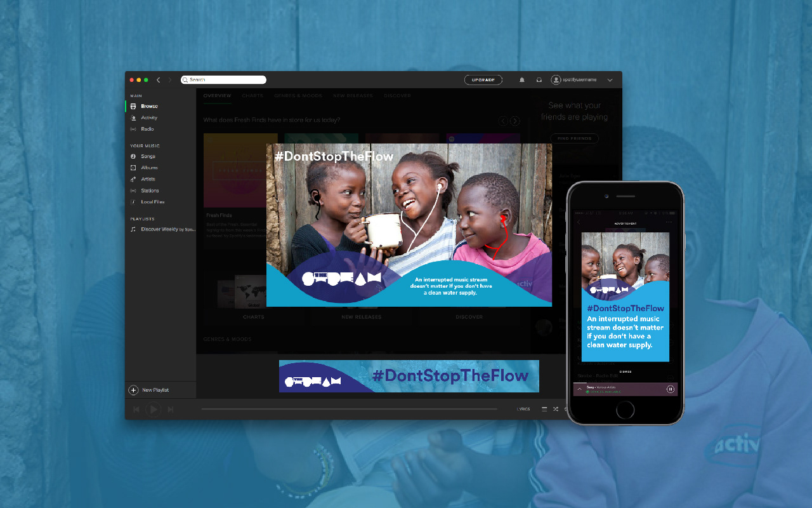Tap the three-dot menu on the phone screen
The image size is (812, 508).
[x=669, y=223]
